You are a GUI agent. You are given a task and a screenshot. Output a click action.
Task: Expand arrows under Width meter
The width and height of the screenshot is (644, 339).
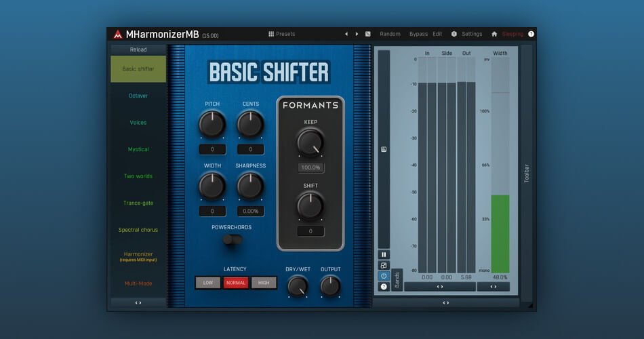[x=494, y=287]
